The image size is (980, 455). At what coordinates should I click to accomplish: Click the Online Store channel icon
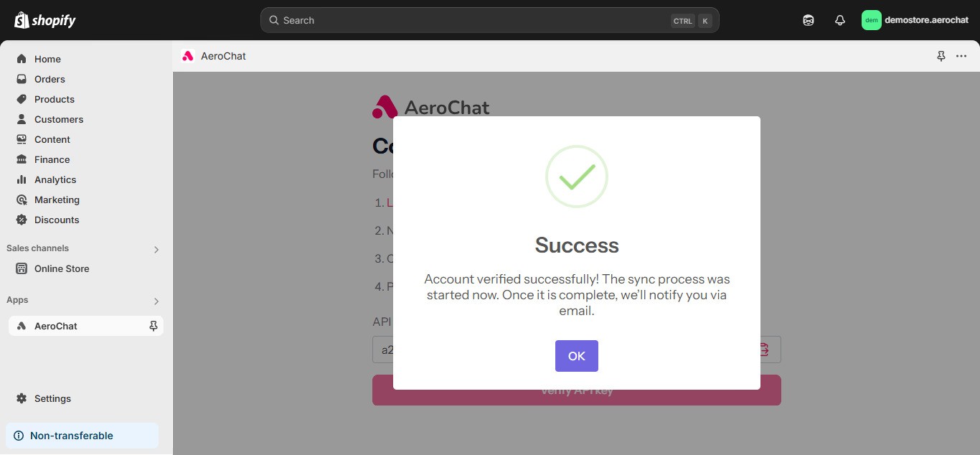21,268
